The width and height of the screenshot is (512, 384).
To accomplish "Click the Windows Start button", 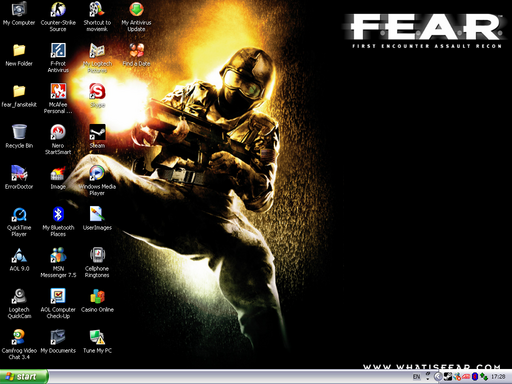I will [x=24, y=377].
